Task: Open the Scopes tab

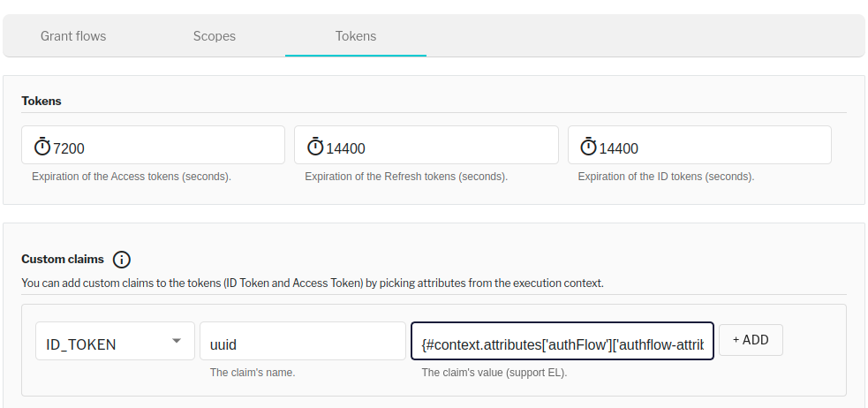Action: (x=215, y=36)
